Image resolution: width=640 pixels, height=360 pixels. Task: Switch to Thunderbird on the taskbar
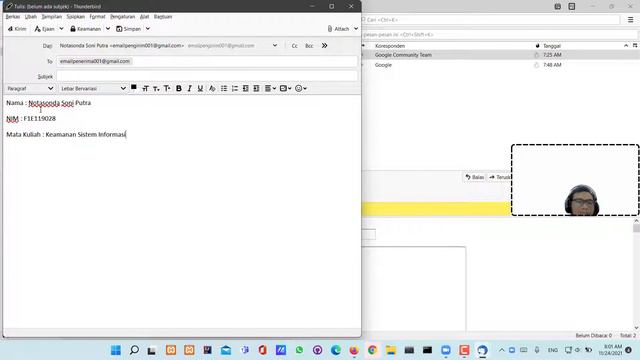pyautogui.click(x=482, y=350)
